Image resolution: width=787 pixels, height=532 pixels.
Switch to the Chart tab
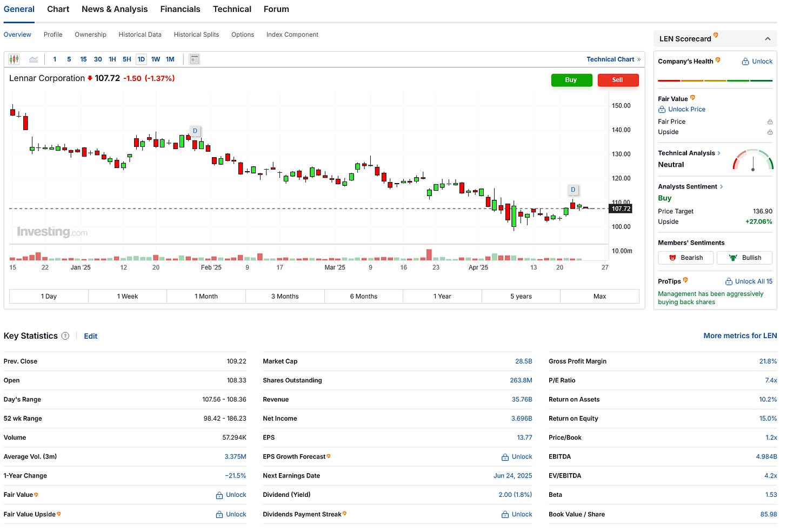pos(58,9)
